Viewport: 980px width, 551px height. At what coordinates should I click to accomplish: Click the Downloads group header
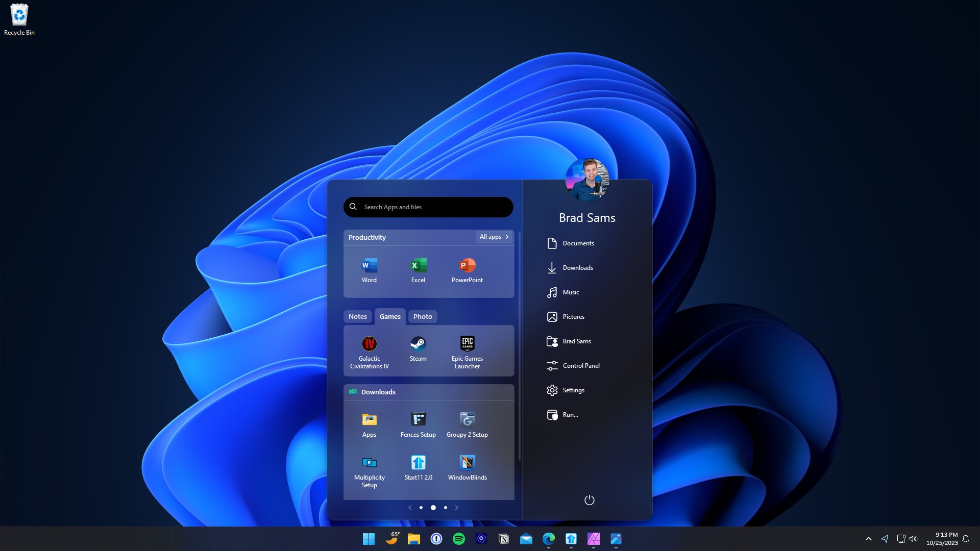[x=429, y=392]
